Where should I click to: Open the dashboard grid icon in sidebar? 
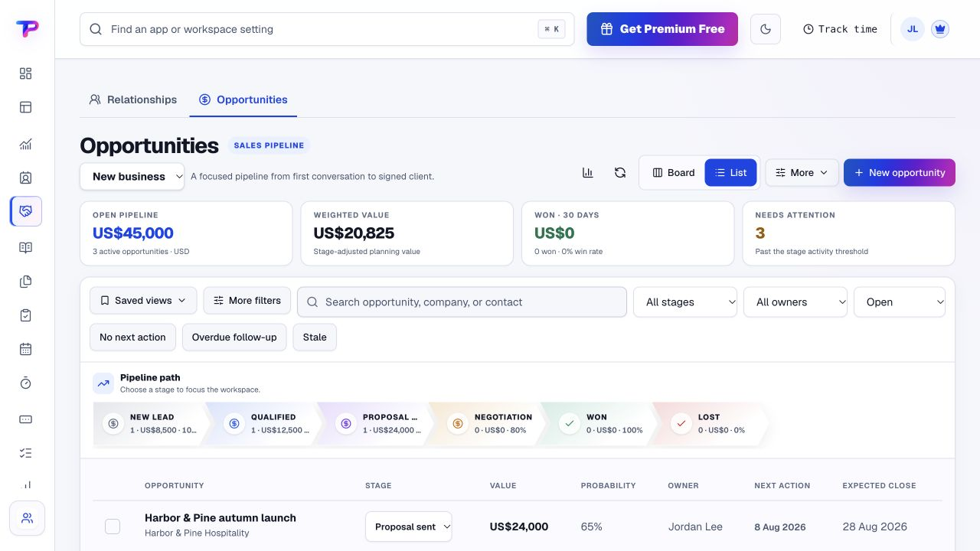(25, 73)
